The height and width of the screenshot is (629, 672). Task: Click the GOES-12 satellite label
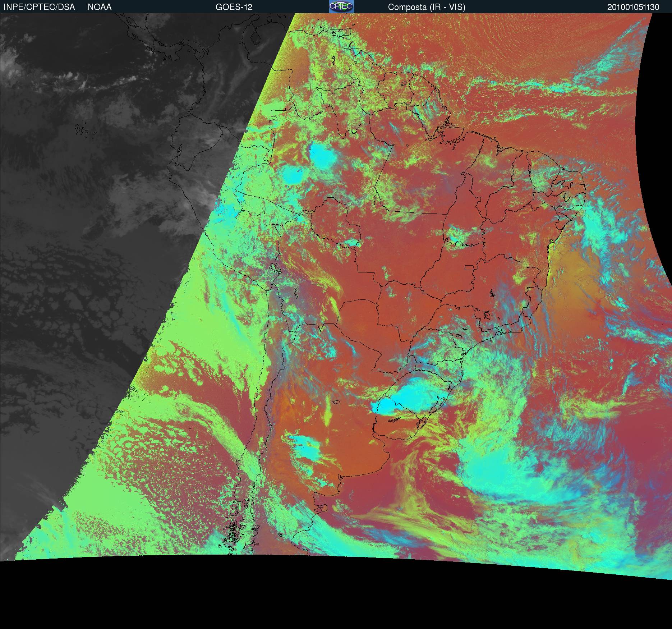click(234, 7)
